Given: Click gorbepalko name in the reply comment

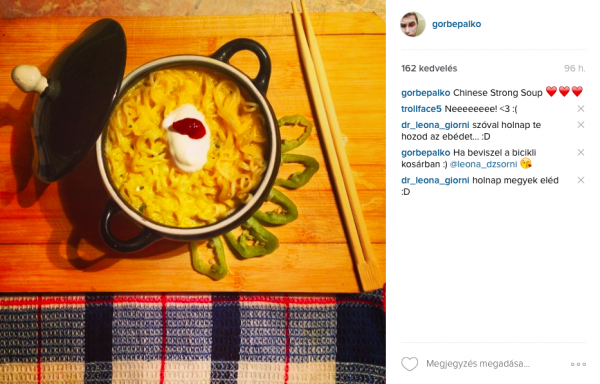Looking at the screenshot, I should (426, 153).
